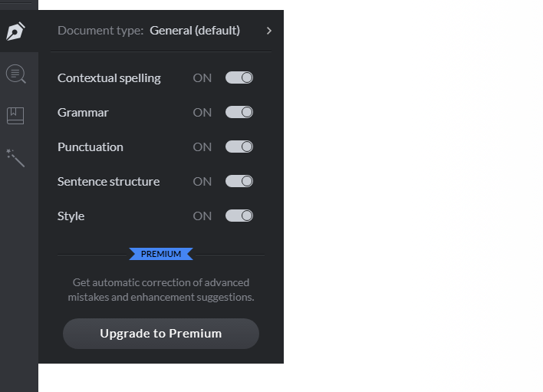The height and width of the screenshot is (392, 543).
Task: Click the automatic correction description text
Action: [161, 289]
